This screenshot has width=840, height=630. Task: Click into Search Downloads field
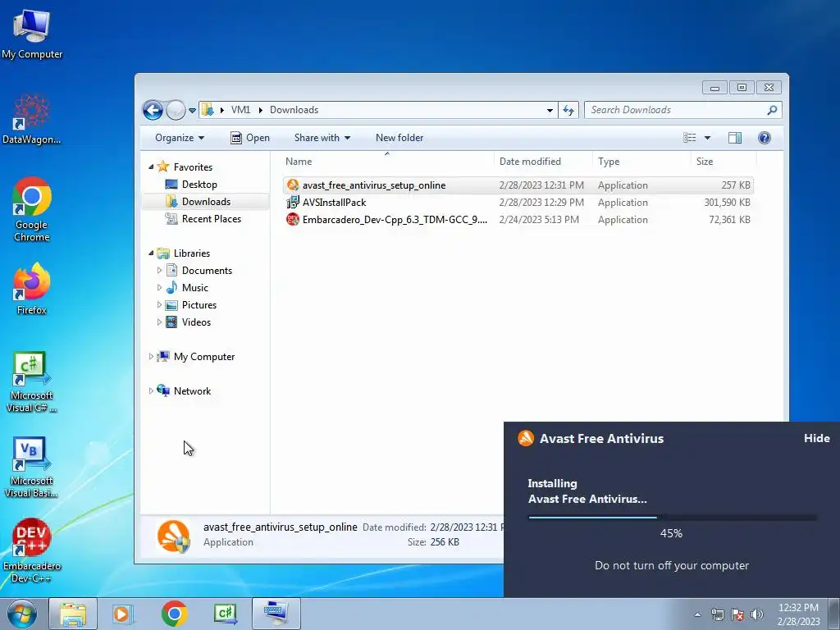[683, 110]
